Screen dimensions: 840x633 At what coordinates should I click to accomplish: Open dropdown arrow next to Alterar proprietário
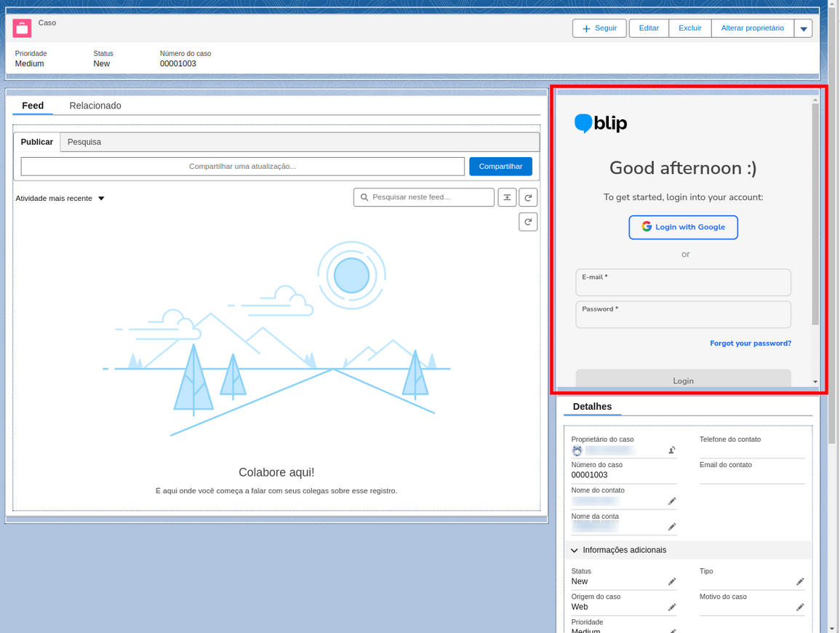[x=804, y=29]
